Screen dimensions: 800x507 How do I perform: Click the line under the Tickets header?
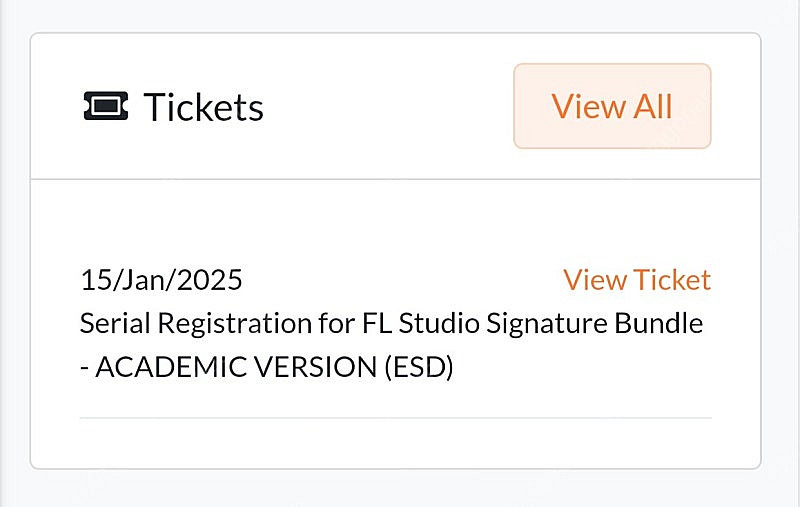click(x=395, y=179)
